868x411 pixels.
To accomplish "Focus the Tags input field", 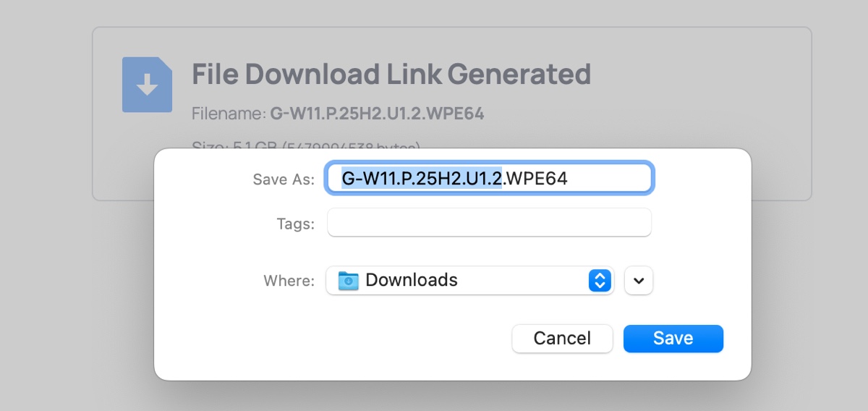I will coord(489,223).
